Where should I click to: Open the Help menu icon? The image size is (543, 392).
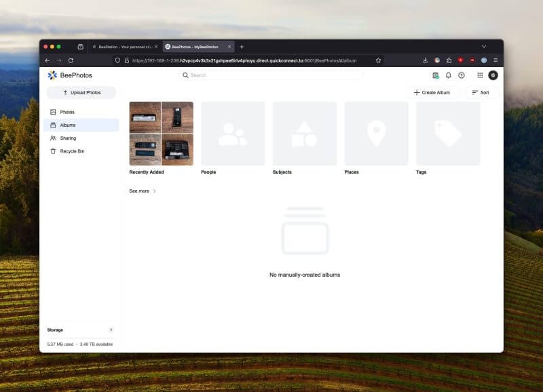pyautogui.click(x=462, y=75)
